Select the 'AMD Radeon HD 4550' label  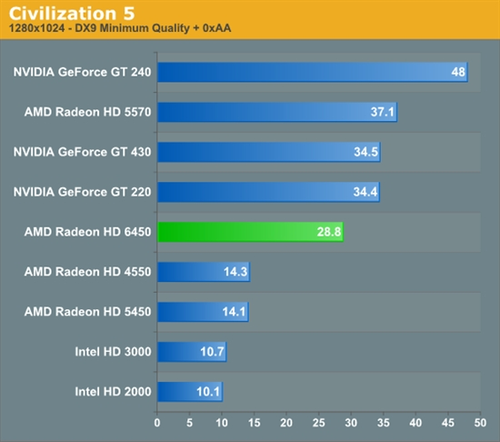88,272
